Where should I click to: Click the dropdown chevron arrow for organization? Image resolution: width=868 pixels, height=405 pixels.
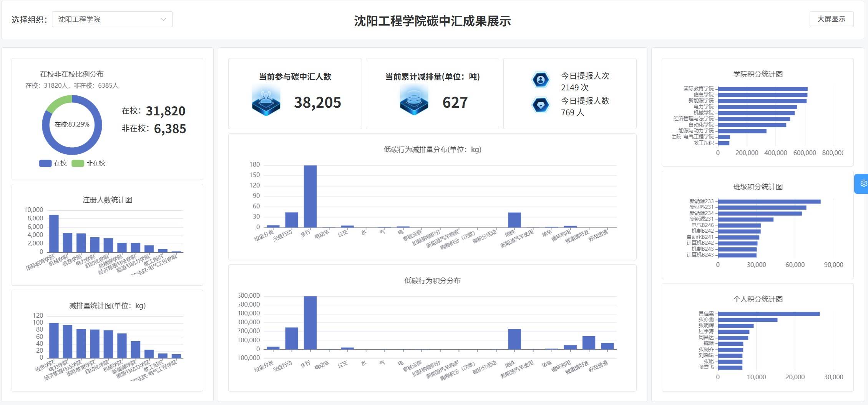(x=163, y=19)
